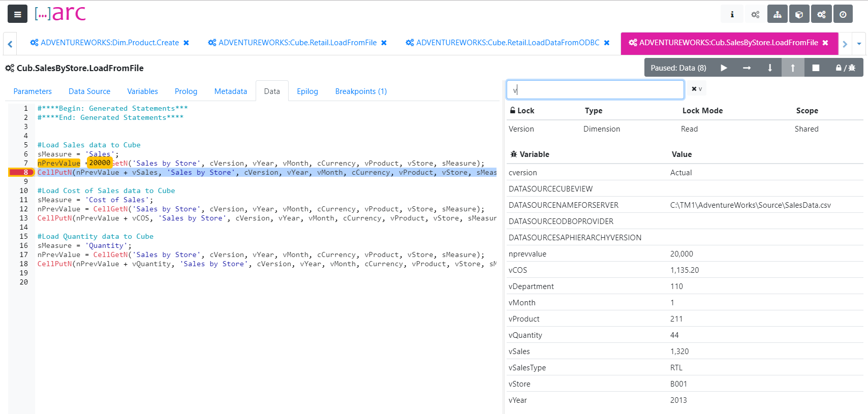Step out with the up arrow
The width and height of the screenshot is (868, 414).
point(793,68)
